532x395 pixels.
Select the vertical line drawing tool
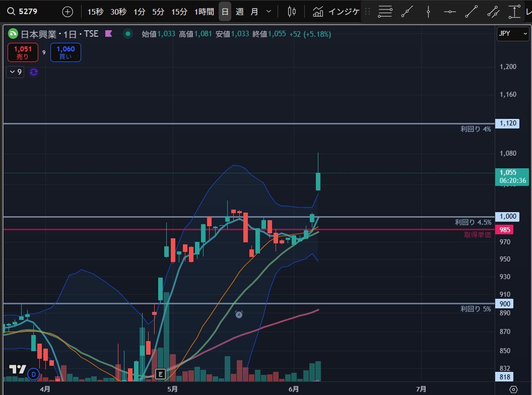pyautogui.click(x=428, y=12)
